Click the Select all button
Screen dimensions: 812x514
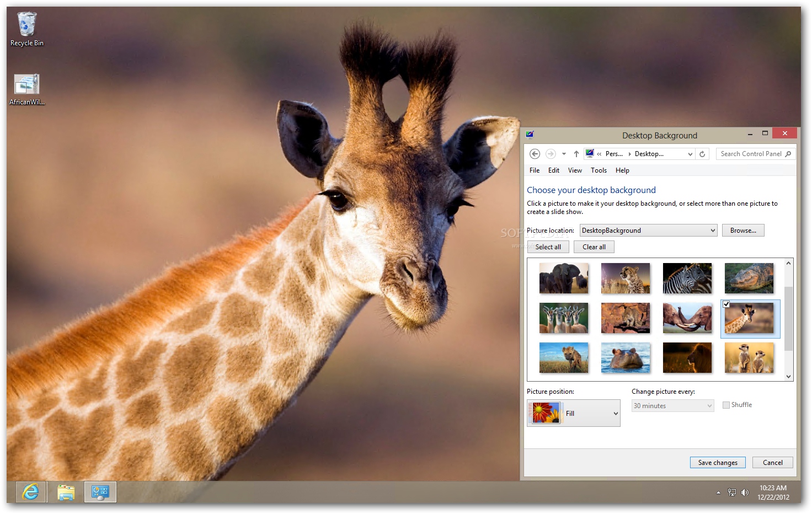pyautogui.click(x=548, y=247)
